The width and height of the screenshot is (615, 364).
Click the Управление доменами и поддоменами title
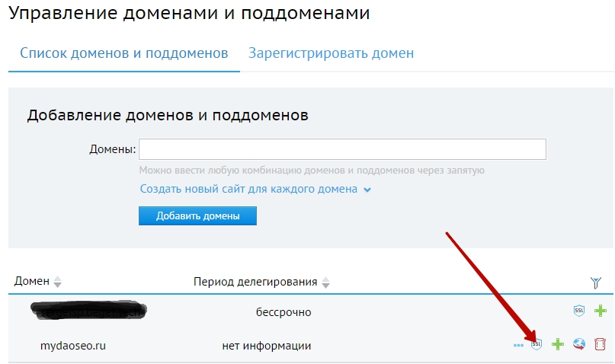[189, 13]
